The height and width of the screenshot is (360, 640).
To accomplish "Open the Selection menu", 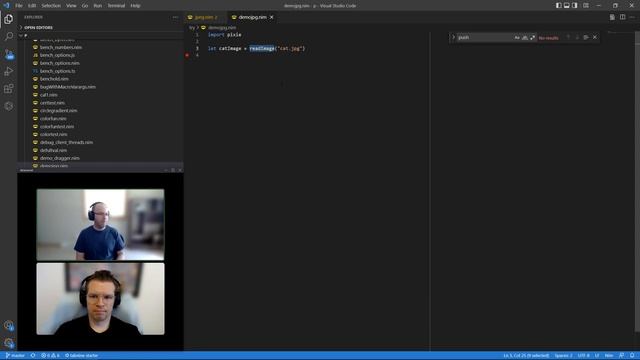I will point(51,6).
